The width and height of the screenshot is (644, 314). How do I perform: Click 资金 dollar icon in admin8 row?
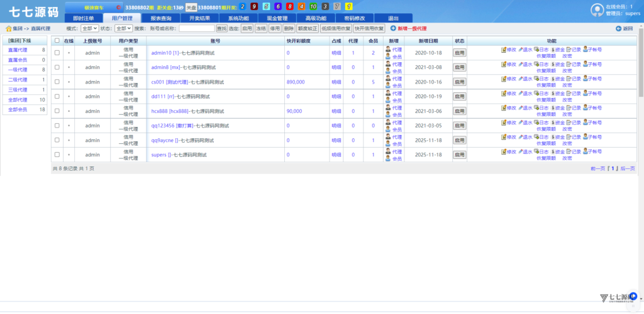(552, 64)
